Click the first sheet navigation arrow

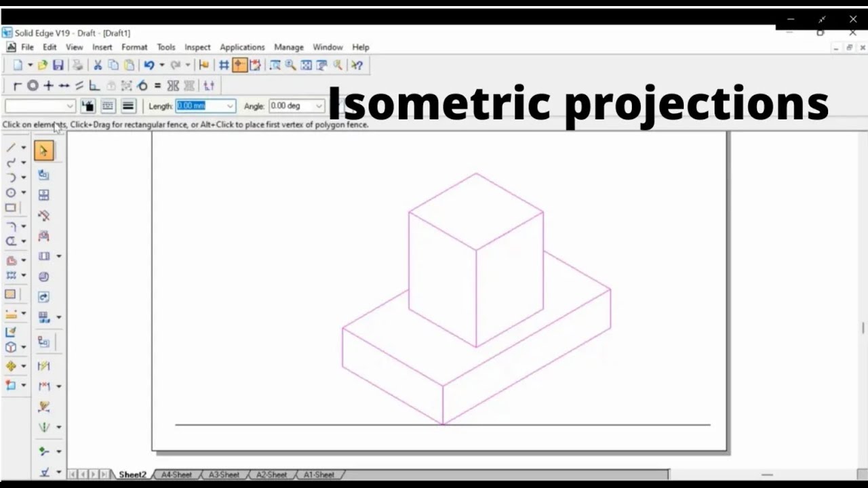tap(73, 474)
